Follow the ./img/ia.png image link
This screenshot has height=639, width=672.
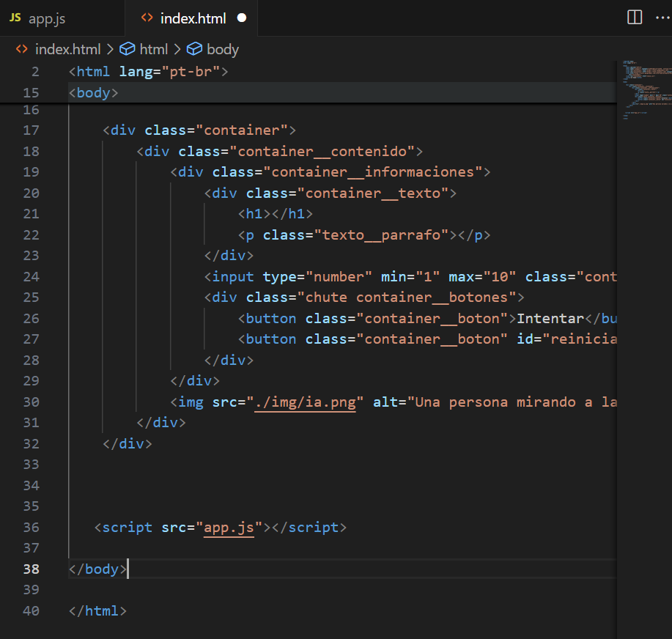305,402
